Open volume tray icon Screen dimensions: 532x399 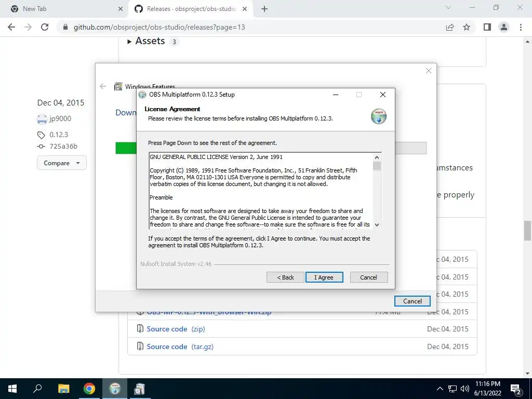(465, 389)
